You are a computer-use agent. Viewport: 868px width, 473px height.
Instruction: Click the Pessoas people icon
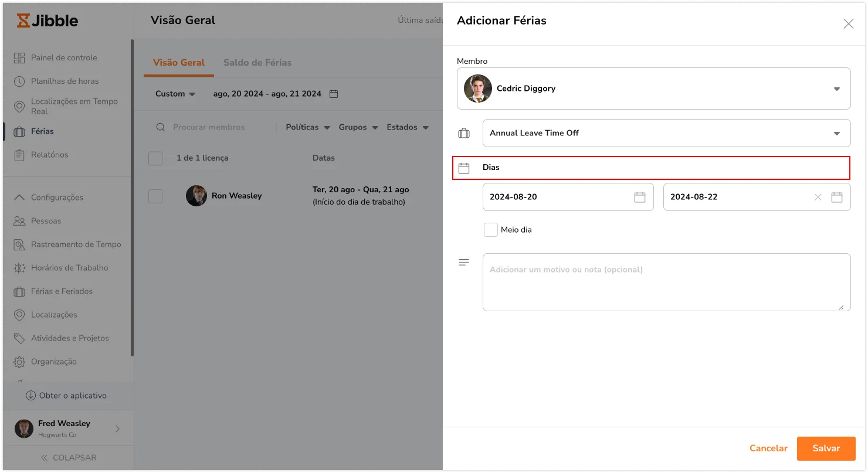[x=19, y=221]
